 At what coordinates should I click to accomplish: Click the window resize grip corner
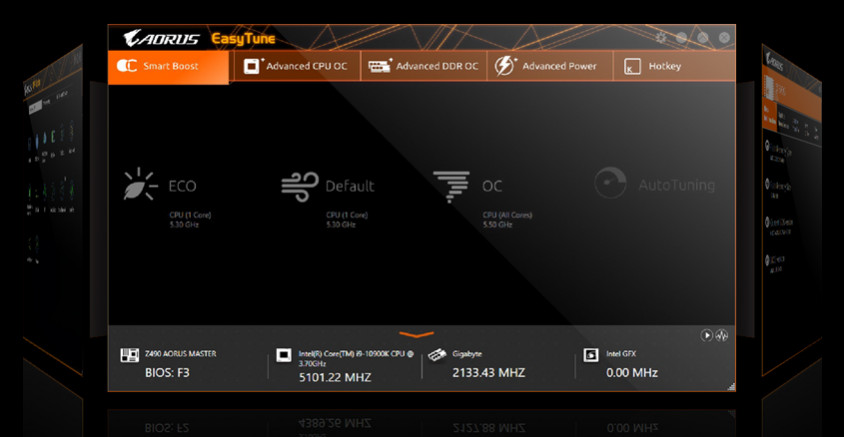click(x=731, y=386)
